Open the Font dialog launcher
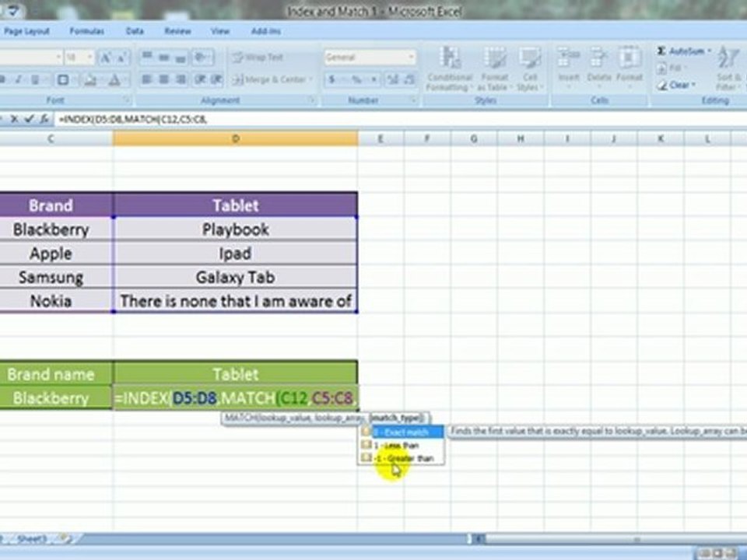The width and height of the screenshot is (747, 560). [x=127, y=100]
